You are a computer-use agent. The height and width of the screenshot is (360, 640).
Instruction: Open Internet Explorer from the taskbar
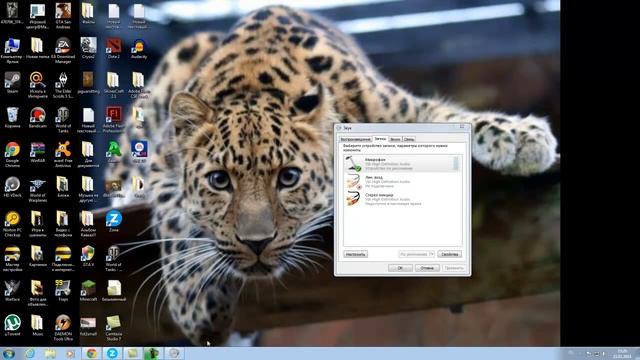coord(30,353)
